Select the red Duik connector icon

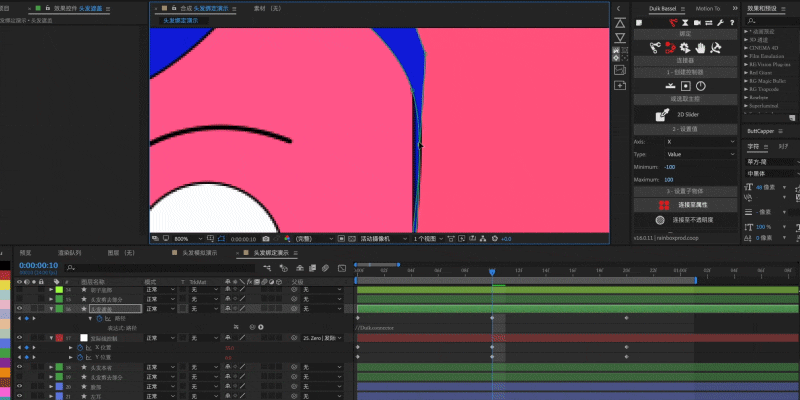pos(670,48)
